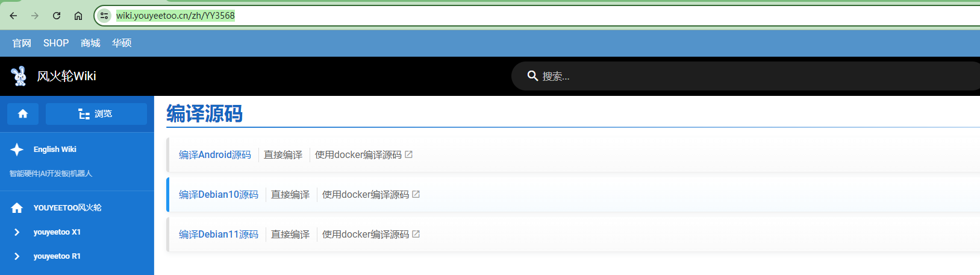Open the 商城 top menu link
The width and height of the screenshot is (980, 275).
(x=90, y=43)
